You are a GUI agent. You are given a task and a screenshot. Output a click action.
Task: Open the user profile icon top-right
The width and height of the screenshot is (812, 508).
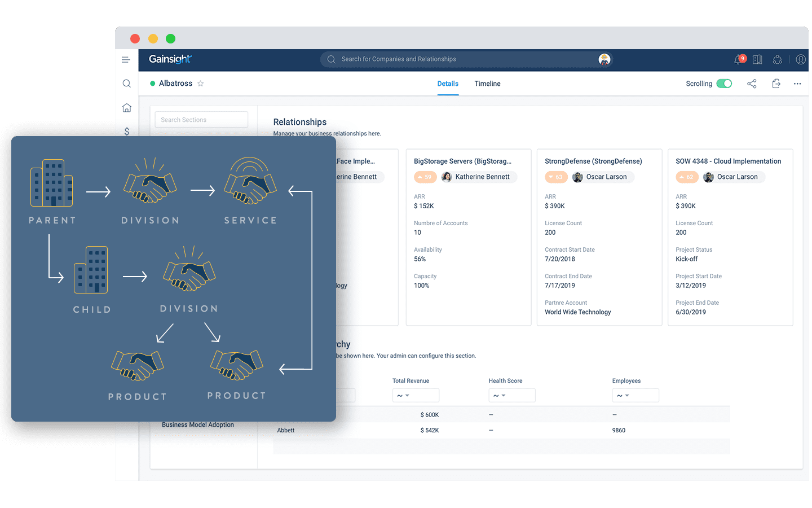tap(800, 59)
